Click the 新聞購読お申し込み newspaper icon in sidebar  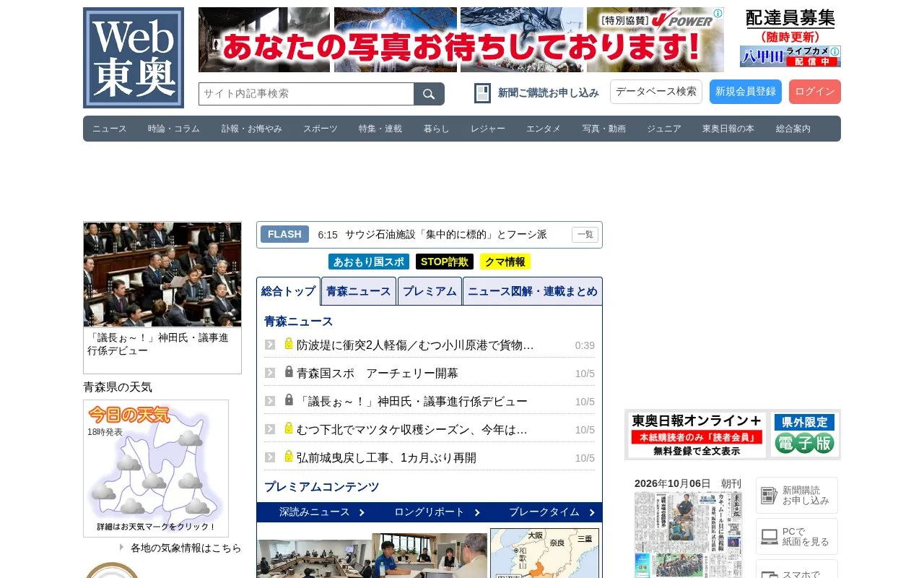tap(770, 496)
